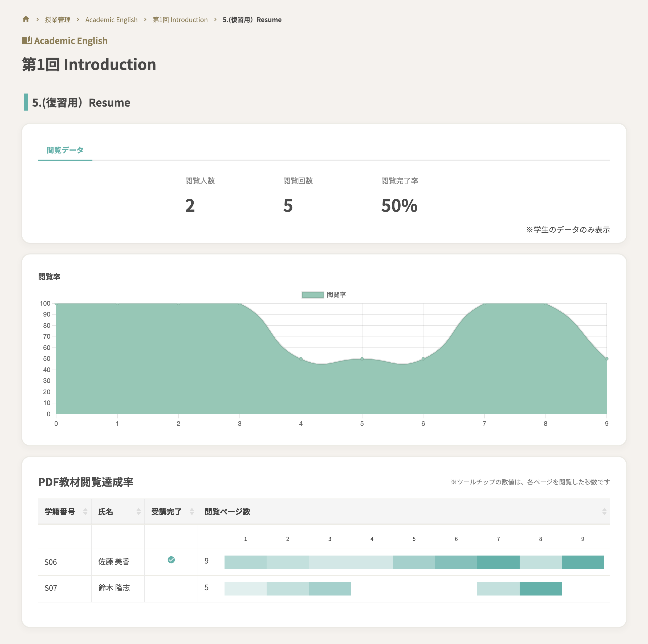This screenshot has height=644, width=648.
Task: Click page 2 bar segment for S07
Action: click(x=287, y=589)
